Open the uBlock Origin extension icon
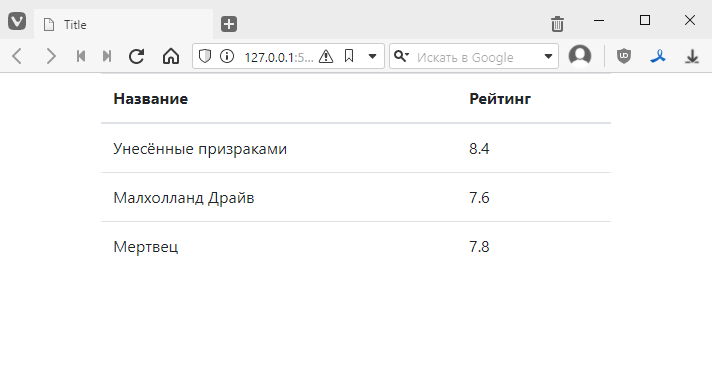The width and height of the screenshot is (712, 367). tap(624, 56)
